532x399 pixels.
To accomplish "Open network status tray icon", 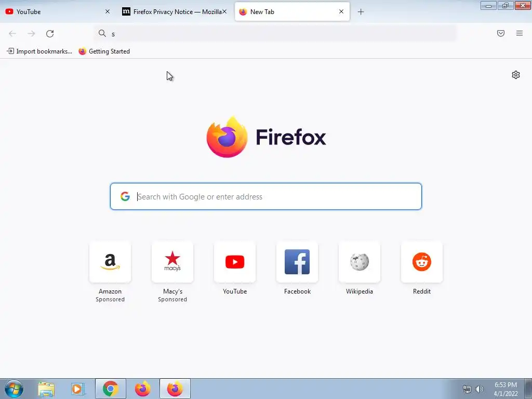I will [x=467, y=389].
